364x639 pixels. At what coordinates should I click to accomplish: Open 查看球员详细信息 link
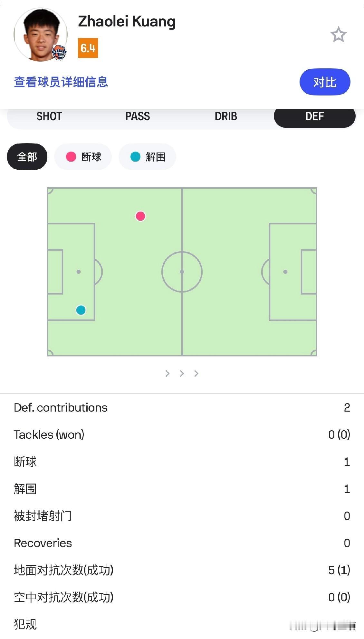[61, 82]
